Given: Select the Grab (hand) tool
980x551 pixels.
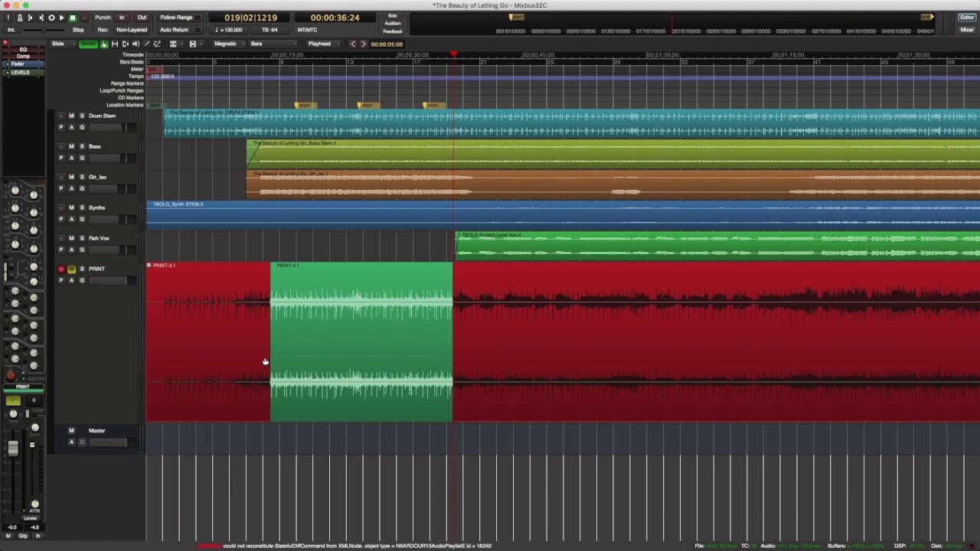Looking at the screenshot, I should pyautogui.click(x=104, y=44).
